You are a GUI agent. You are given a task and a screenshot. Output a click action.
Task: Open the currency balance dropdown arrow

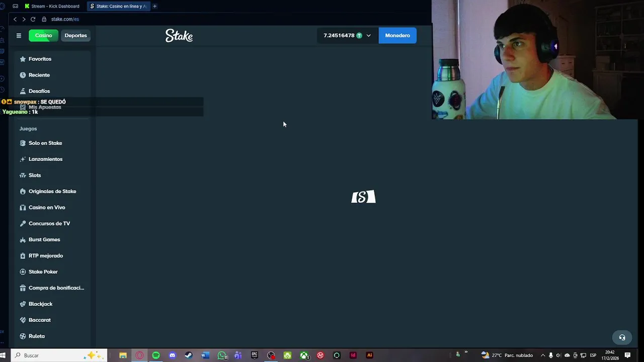pos(368,36)
